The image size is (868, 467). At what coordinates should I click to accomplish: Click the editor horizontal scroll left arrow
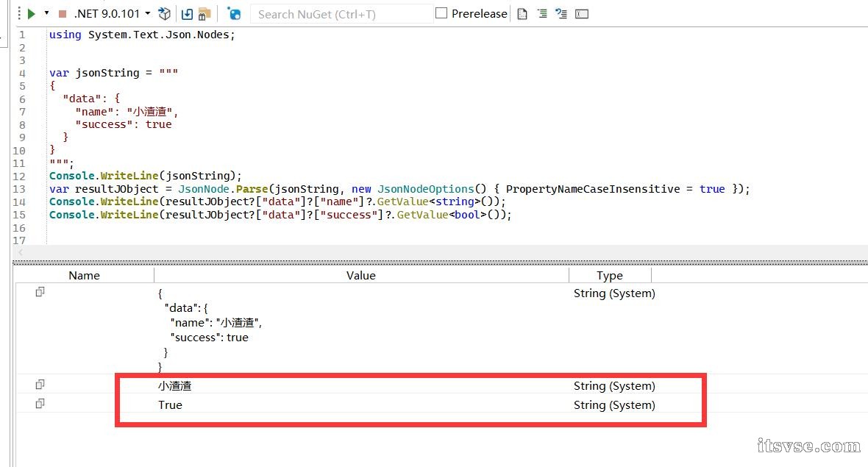coord(21,252)
